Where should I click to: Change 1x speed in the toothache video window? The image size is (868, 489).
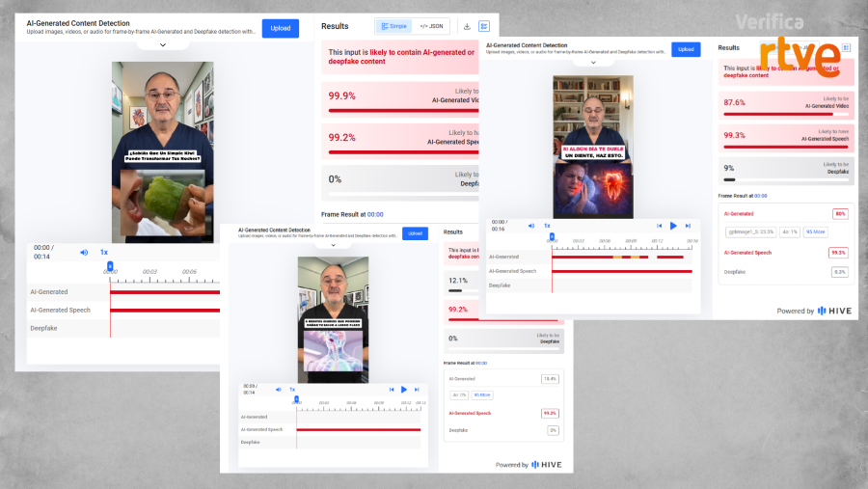[547, 226]
